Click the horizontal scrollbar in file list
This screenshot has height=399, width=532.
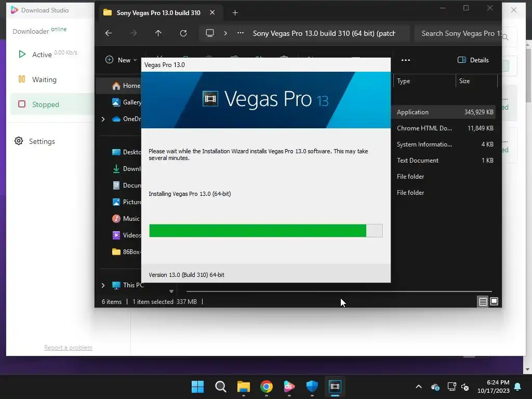click(x=339, y=291)
